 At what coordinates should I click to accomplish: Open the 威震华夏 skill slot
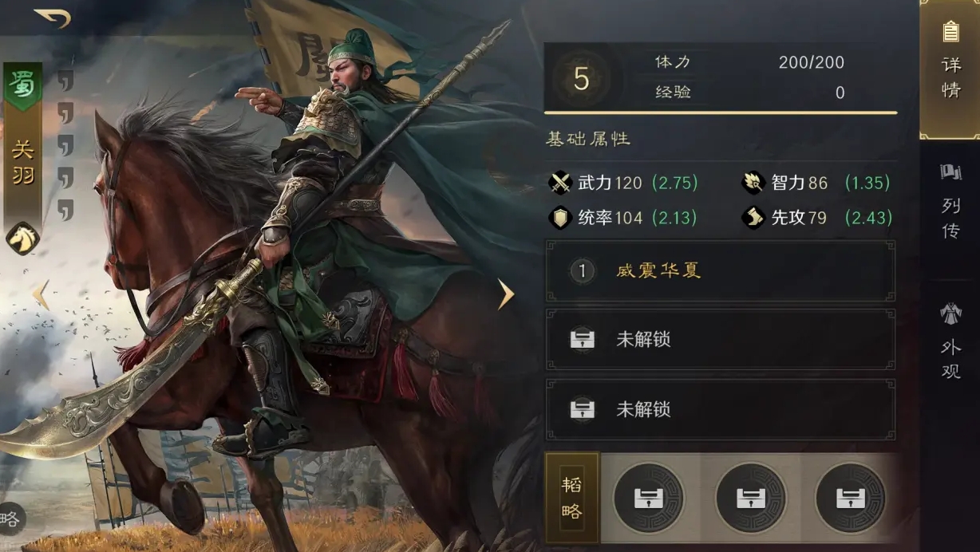(x=720, y=271)
